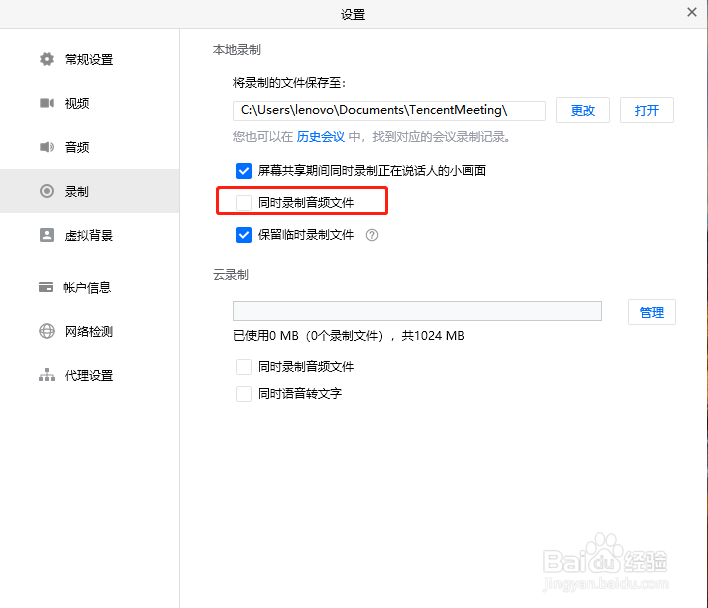Switch to the 音频 settings tab
Image resolution: width=708 pixels, height=608 pixels.
click(89, 147)
